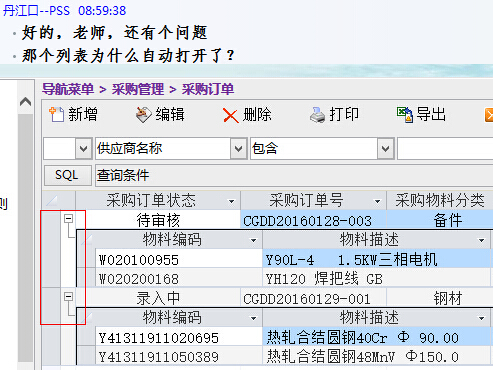Open first 物料描述 column filter arrow

point(481,240)
